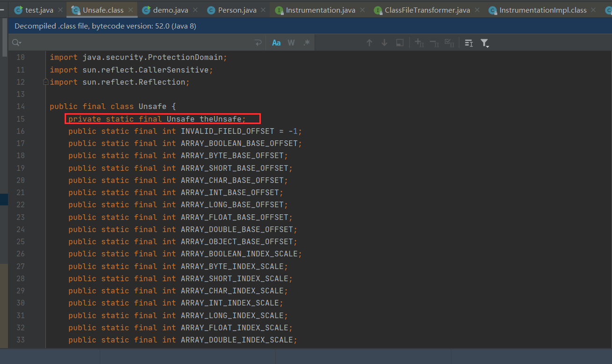Viewport: 612px width, 364px height.
Task: Open search results in find window
Action: [x=469, y=43]
